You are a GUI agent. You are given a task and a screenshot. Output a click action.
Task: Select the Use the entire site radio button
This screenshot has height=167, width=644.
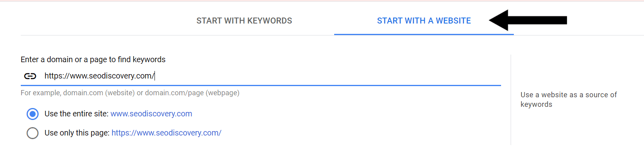[33, 114]
